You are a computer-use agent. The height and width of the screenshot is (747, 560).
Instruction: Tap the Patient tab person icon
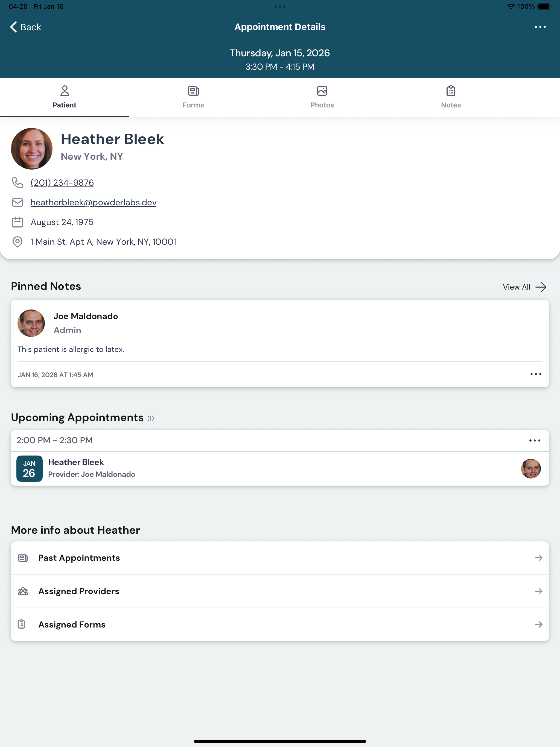point(65,91)
